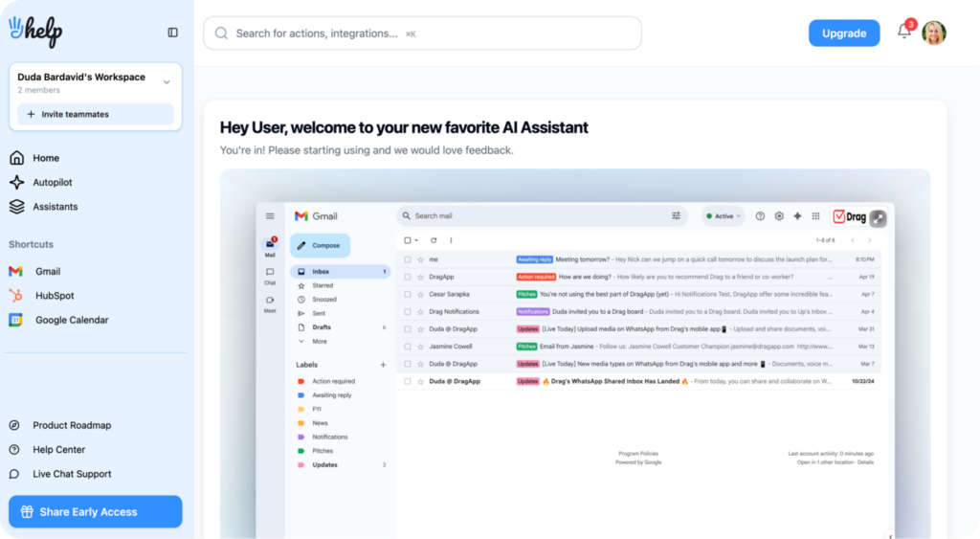Click the Gmail settings gear icon
The height and width of the screenshot is (539, 980).
[779, 216]
